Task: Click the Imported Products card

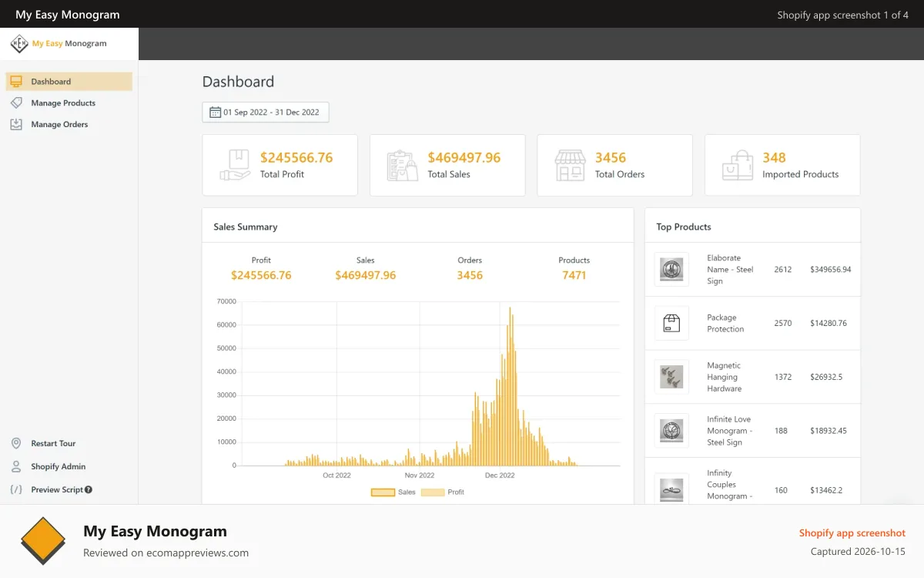Action: [782, 165]
